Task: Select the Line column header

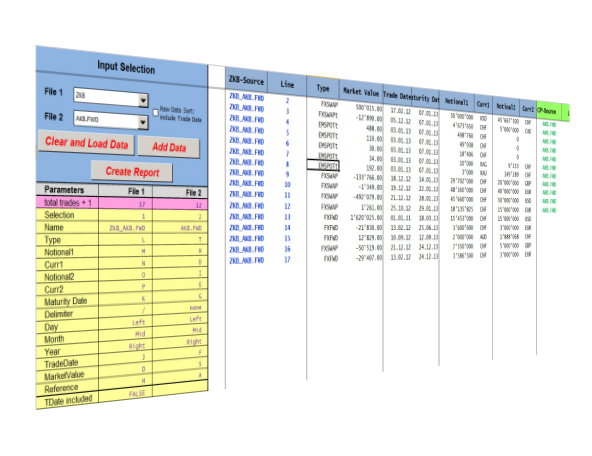Action: click(287, 84)
